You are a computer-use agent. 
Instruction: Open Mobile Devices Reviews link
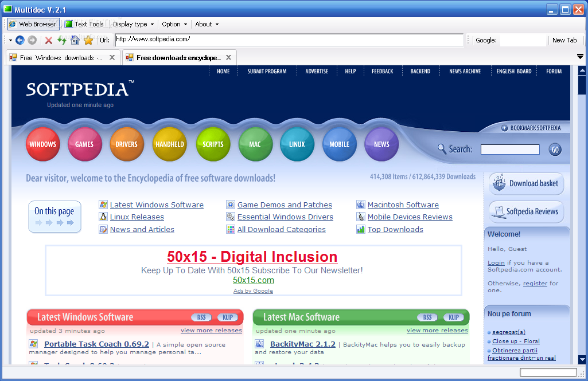(x=410, y=217)
